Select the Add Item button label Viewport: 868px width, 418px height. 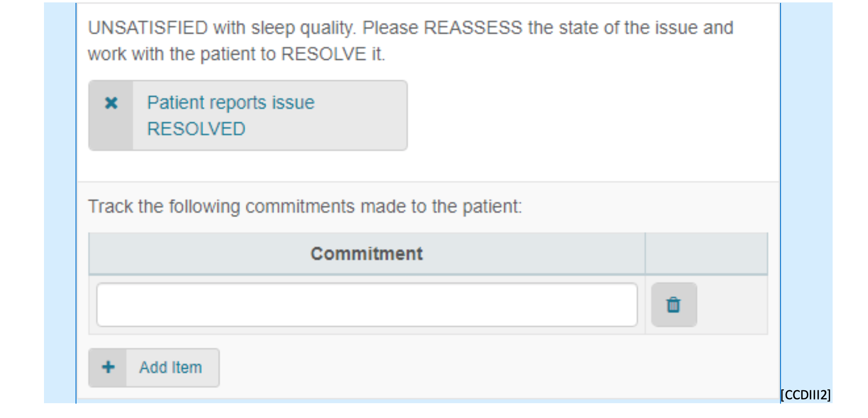point(171,367)
